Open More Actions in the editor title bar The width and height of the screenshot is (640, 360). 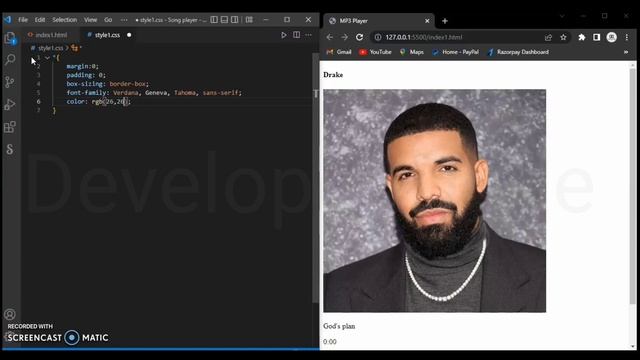309,35
